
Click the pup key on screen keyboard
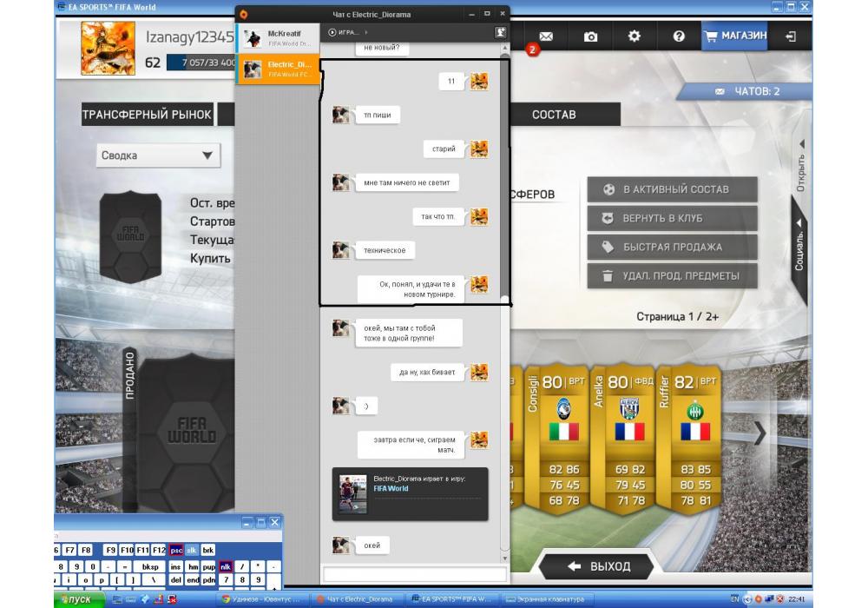208,566
